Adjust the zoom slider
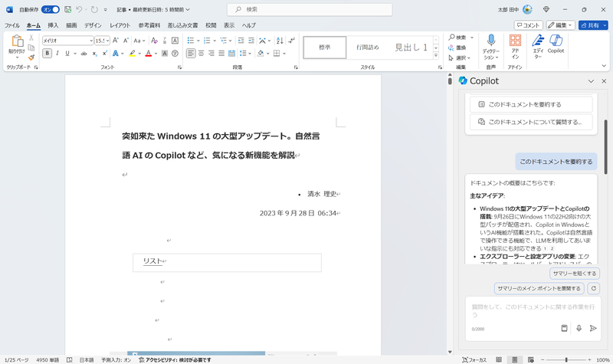The width and height of the screenshot is (613, 364). click(565, 359)
